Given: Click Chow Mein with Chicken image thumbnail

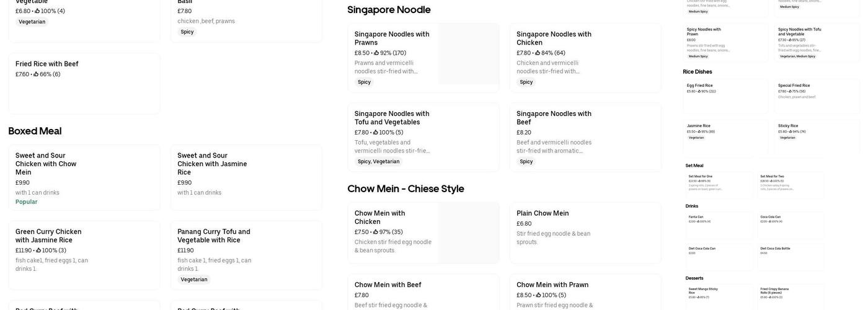Looking at the screenshot, I should (x=468, y=233).
